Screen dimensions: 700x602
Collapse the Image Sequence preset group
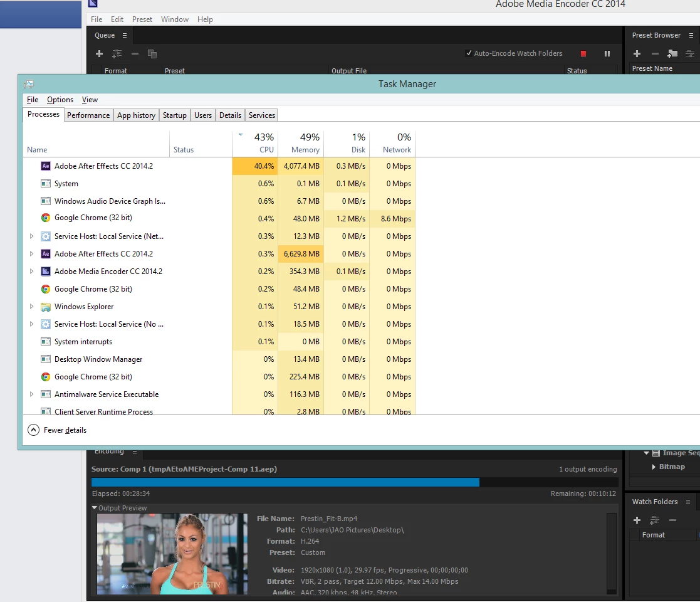(646, 453)
